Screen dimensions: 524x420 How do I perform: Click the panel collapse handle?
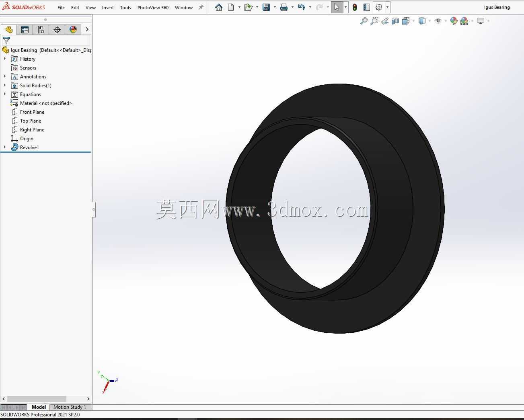point(94,209)
